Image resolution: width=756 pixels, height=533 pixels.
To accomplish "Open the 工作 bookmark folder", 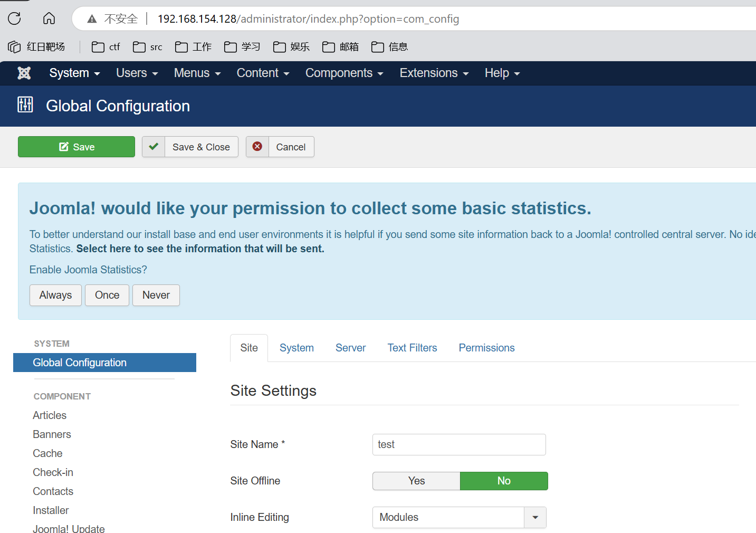I will click(193, 47).
